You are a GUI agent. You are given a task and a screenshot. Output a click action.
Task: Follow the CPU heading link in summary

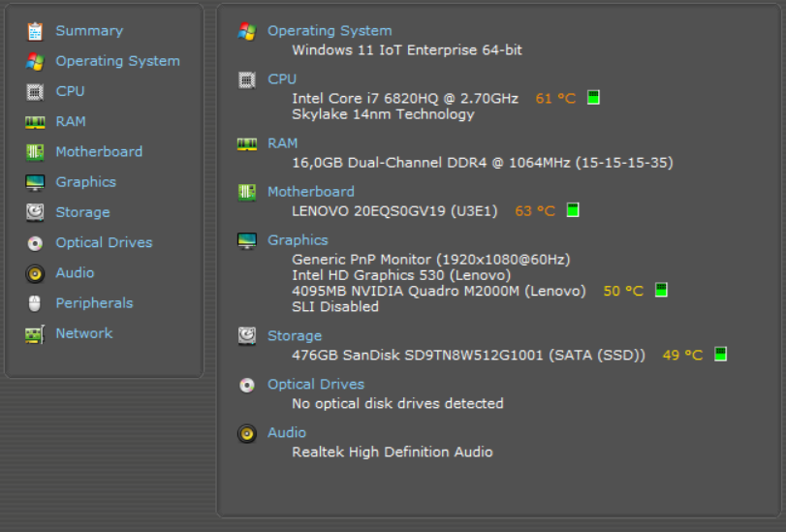[x=282, y=79]
